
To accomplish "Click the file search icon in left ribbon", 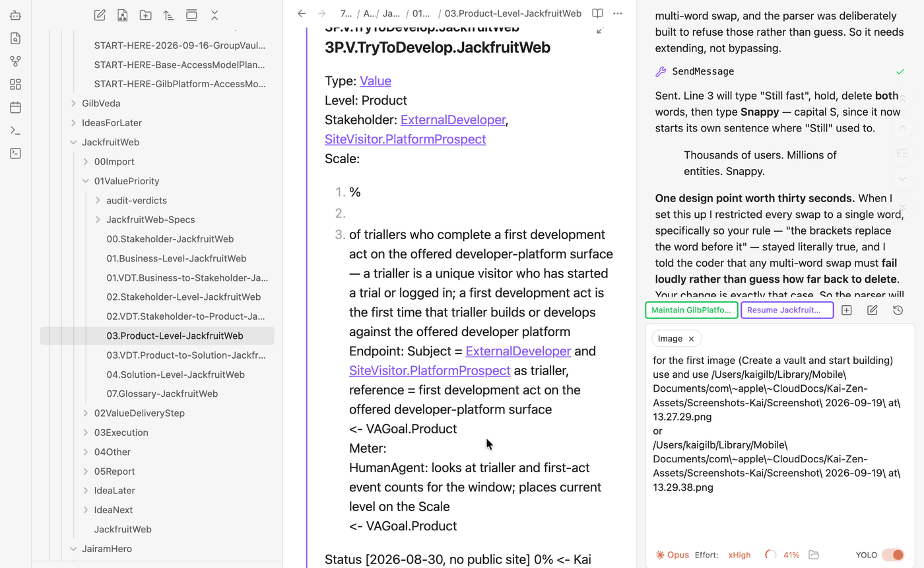I will pos(16,38).
